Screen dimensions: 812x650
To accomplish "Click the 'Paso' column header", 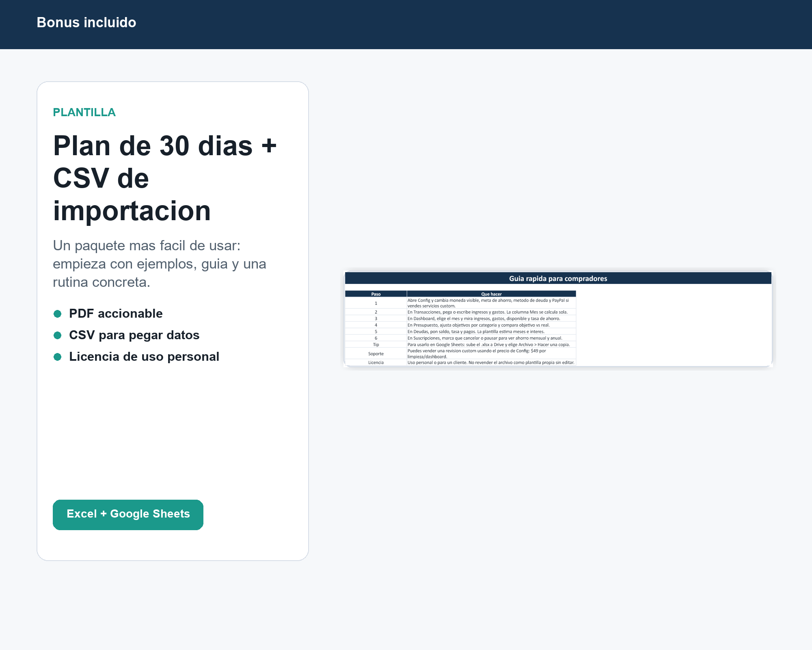I will (376, 294).
